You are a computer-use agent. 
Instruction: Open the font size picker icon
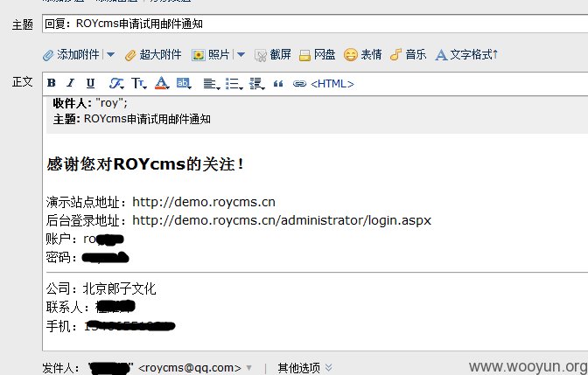(x=139, y=83)
